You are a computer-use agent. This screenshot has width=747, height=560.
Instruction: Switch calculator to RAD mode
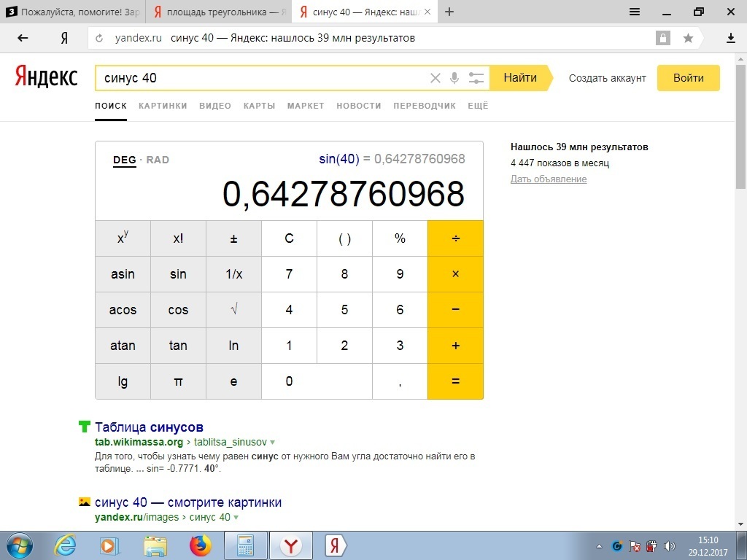click(158, 160)
